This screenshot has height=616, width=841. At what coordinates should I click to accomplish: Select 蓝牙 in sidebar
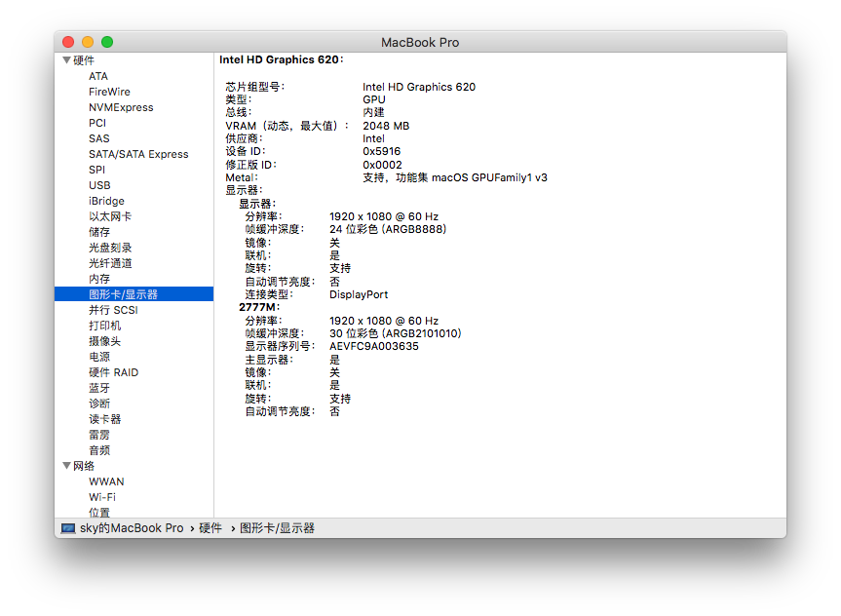pos(99,387)
